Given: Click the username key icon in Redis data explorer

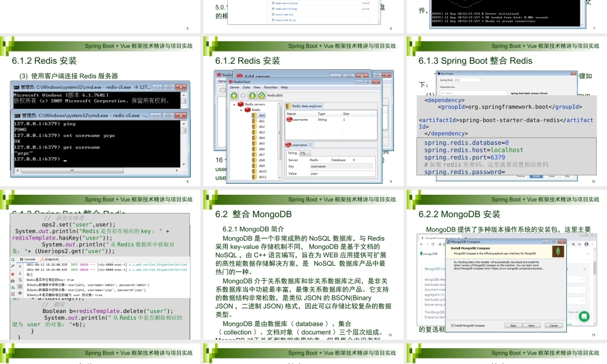Looking at the screenshot, I should pyautogui.click(x=290, y=120).
